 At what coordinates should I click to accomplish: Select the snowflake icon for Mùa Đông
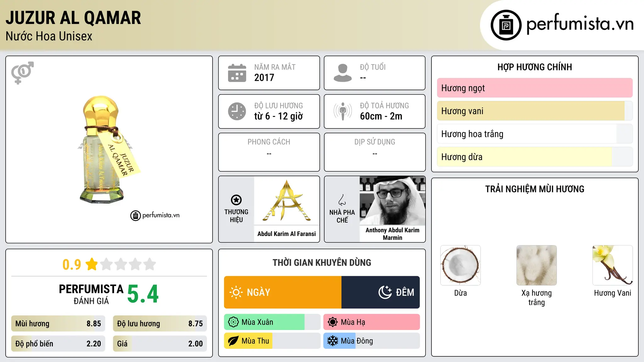pyautogui.click(x=333, y=341)
